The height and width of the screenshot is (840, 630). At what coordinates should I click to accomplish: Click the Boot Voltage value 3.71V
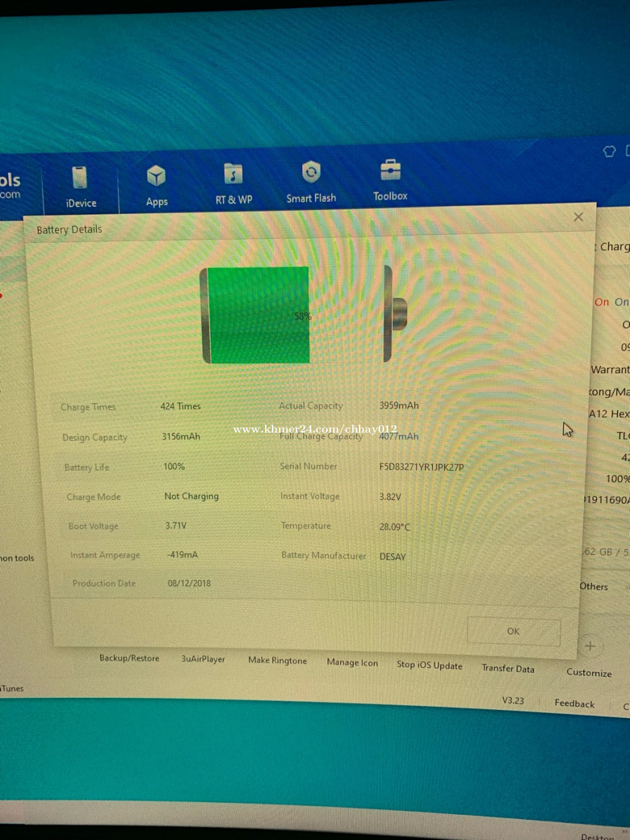pos(176,525)
